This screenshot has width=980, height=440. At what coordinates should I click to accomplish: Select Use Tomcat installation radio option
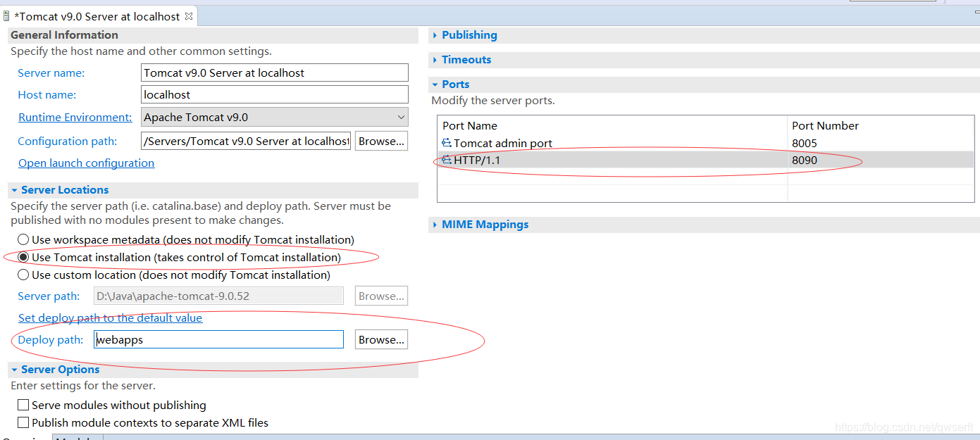click(x=24, y=257)
